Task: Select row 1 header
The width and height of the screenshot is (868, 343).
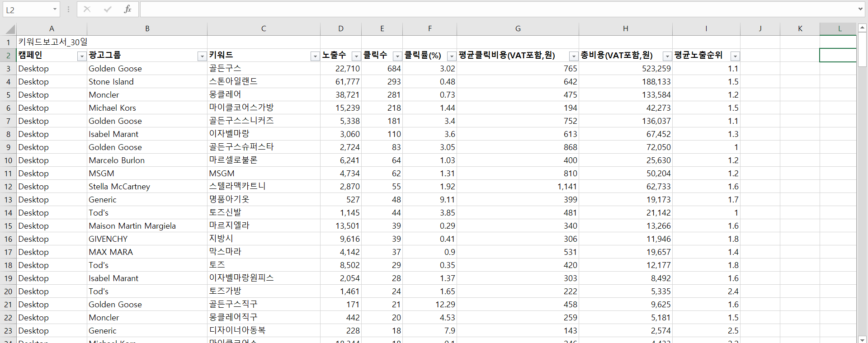Action: pyautogui.click(x=8, y=42)
